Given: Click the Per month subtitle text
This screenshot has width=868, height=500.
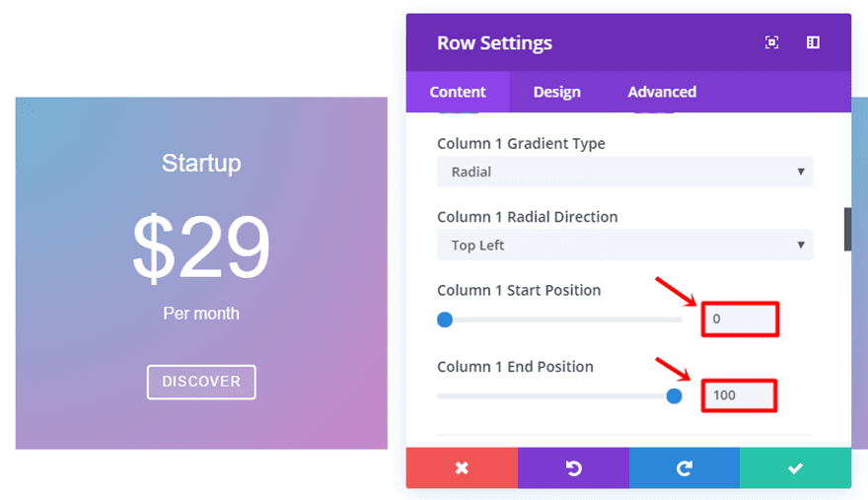Looking at the screenshot, I should 201,314.
